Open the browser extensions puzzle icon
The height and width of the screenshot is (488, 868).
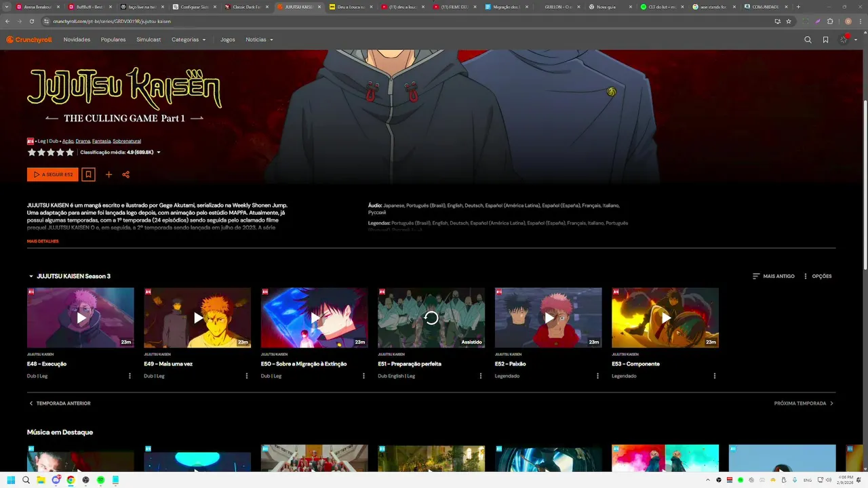(830, 21)
